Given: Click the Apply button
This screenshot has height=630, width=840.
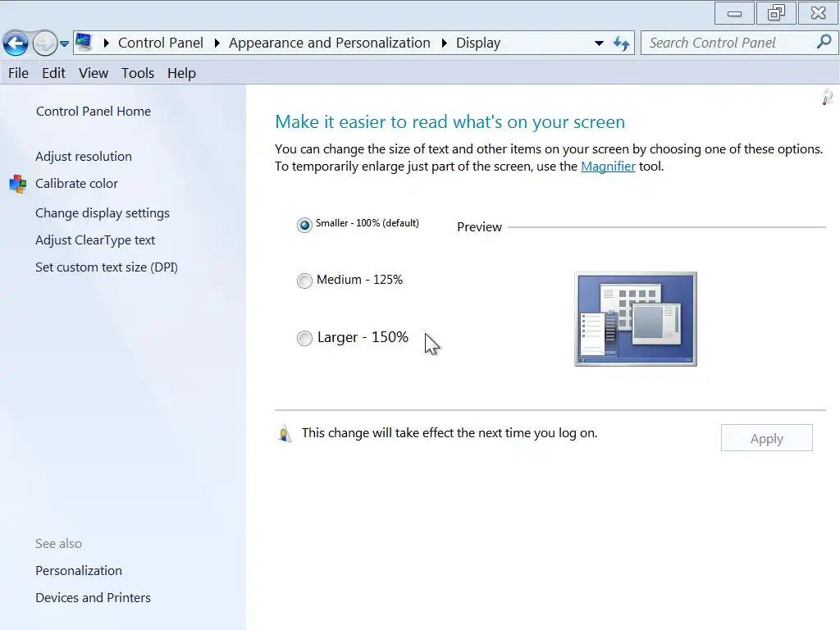Looking at the screenshot, I should (x=767, y=438).
